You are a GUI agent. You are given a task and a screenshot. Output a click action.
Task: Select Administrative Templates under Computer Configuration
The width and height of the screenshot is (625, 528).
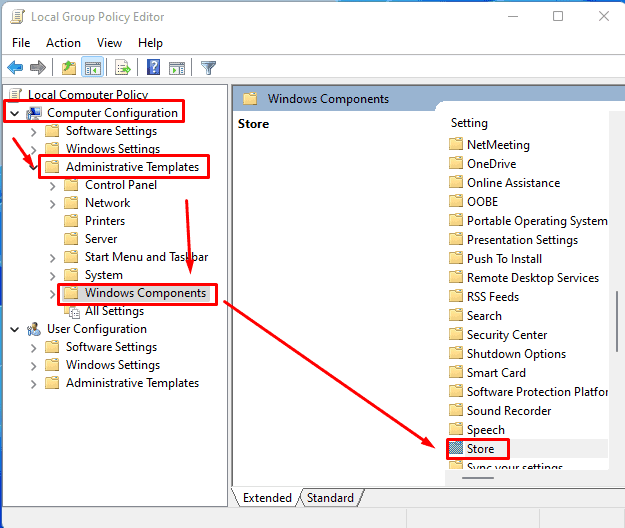132,167
